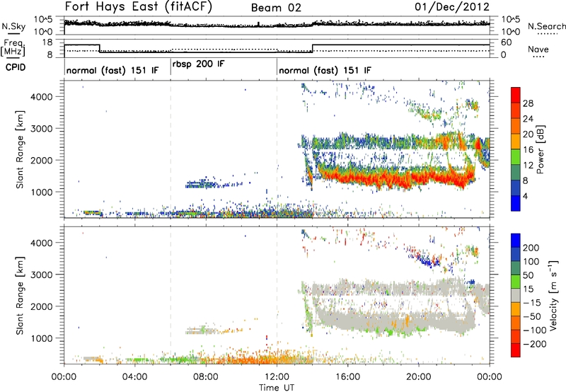Click the '4' tick on power colorbar
This screenshot has height=392, width=566.
pos(525,196)
